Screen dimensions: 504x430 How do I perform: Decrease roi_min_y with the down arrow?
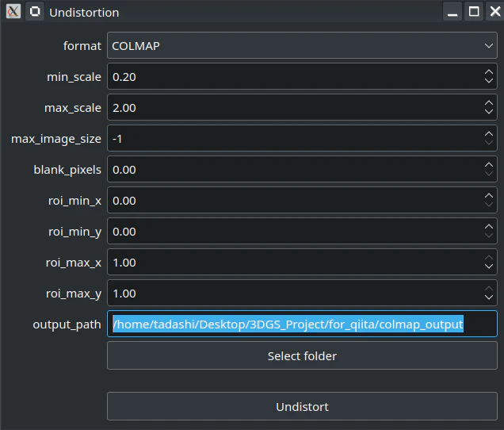click(x=489, y=235)
